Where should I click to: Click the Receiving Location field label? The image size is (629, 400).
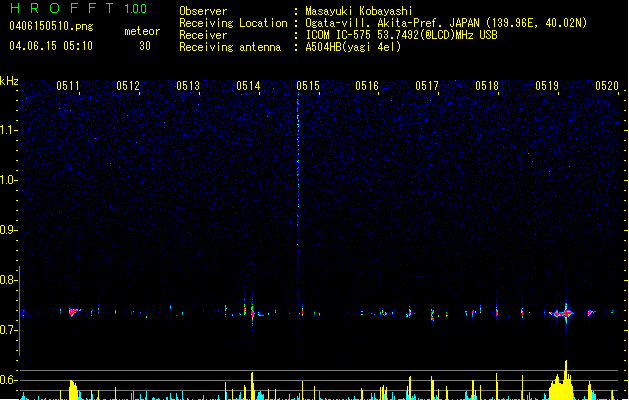coord(233,23)
